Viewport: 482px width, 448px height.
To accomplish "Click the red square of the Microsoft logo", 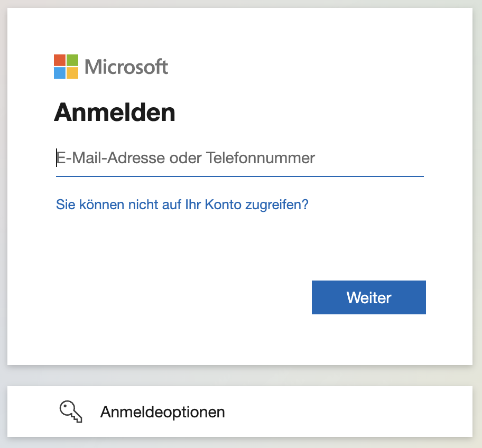I will [60, 60].
